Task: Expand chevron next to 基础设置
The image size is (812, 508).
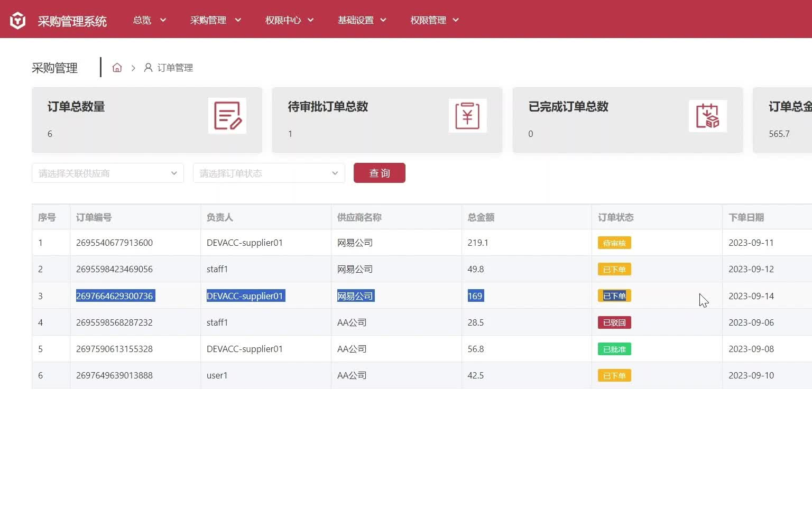Action: (x=383, y=20)
